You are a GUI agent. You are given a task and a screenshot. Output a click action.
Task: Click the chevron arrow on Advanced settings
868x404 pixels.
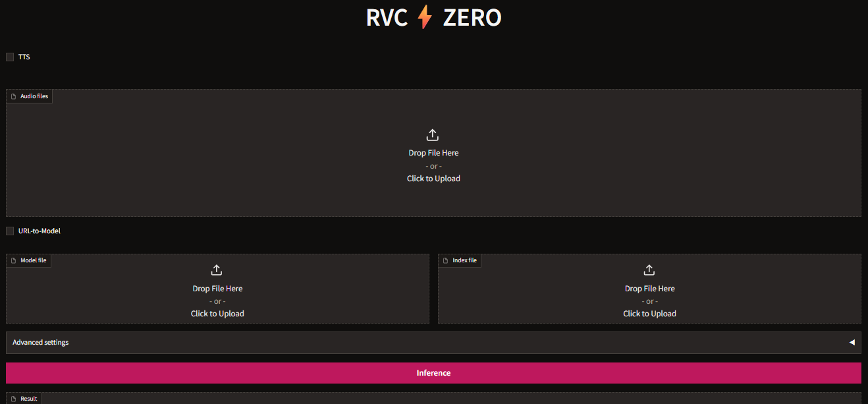(852, 342)
